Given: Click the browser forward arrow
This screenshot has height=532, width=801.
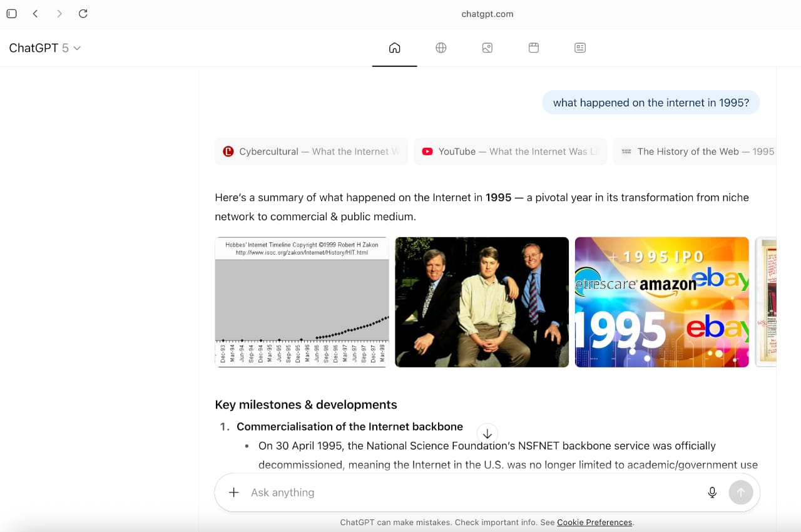Looking at the screenshot, I should coord(59,14).
